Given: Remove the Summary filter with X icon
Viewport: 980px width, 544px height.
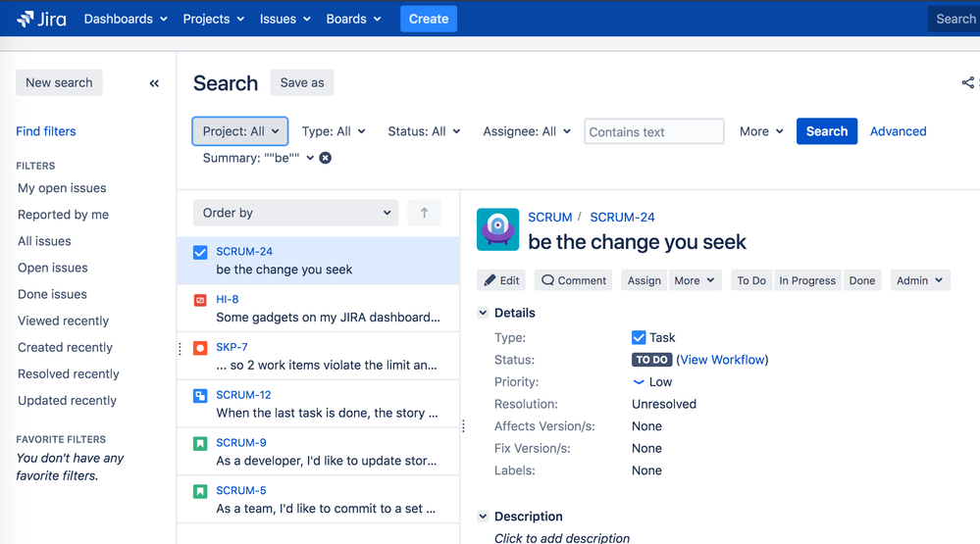Looking at the screenshot, I should tap(325, 158).
